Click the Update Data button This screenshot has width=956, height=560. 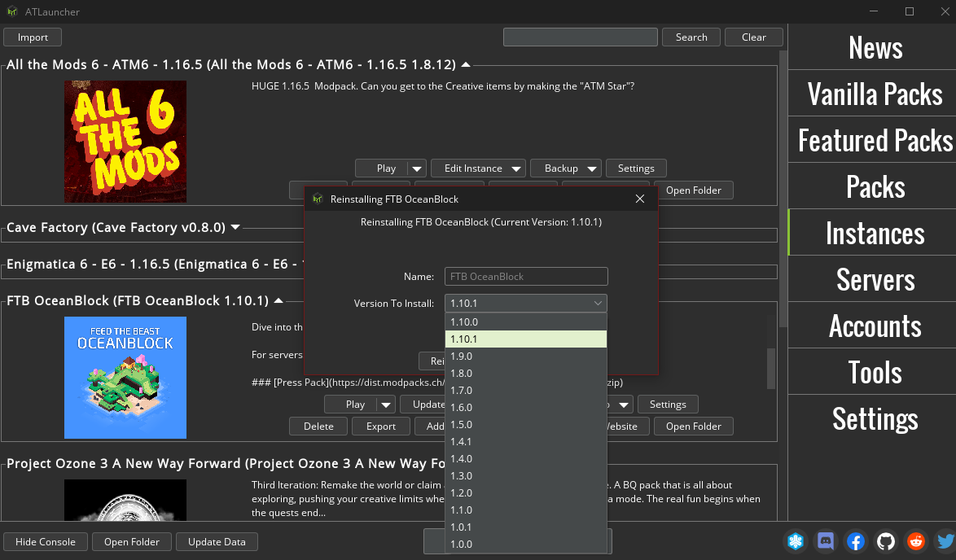tap(217, 542)
